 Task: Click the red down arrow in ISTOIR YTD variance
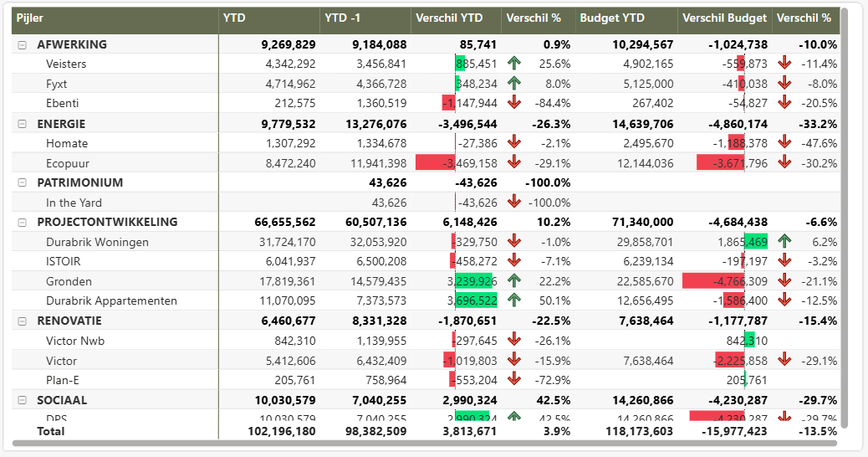tap(513, 261)
